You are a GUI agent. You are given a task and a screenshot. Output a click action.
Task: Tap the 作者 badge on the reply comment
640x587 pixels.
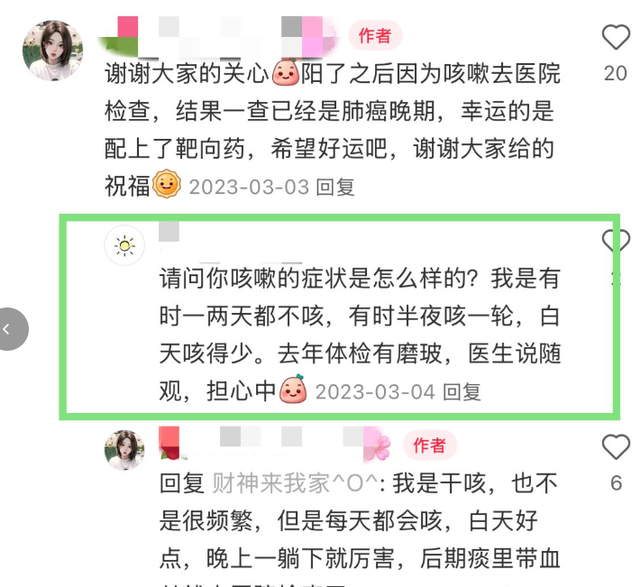429,445
